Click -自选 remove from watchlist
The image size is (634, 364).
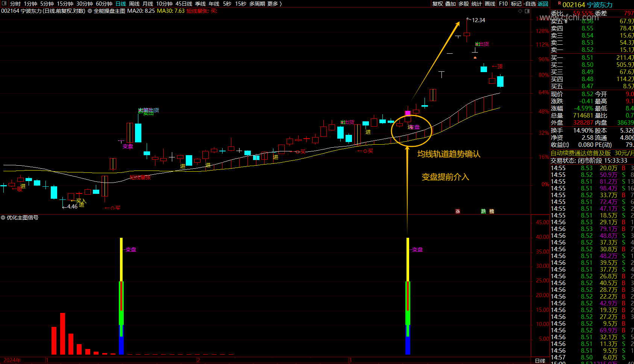[x=530, y=3]
